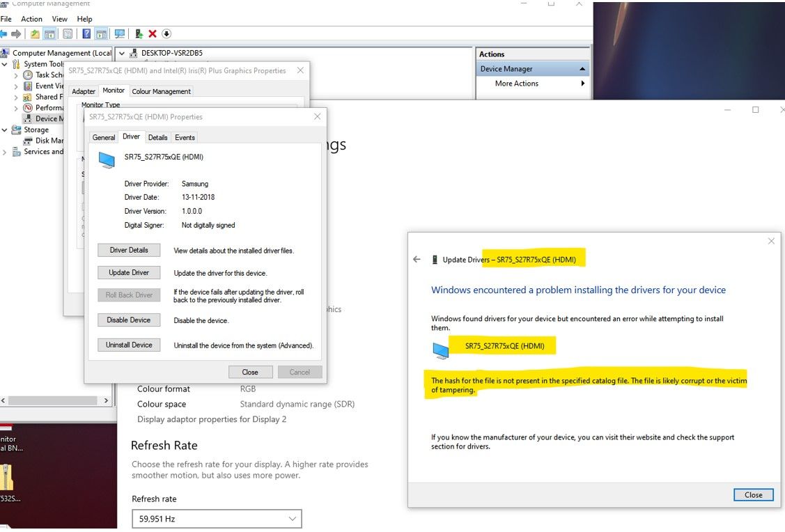Click the forward arrow in the toolbar

[17, 33]
